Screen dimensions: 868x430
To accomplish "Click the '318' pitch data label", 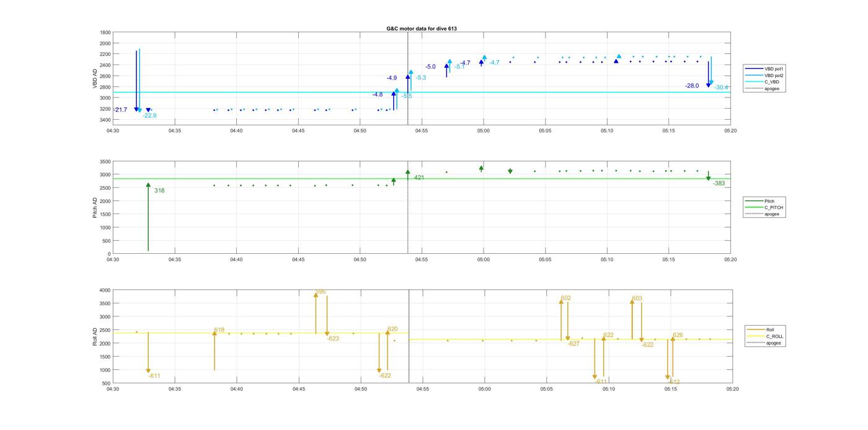I will pyautogui.click(x=159, y=190).
